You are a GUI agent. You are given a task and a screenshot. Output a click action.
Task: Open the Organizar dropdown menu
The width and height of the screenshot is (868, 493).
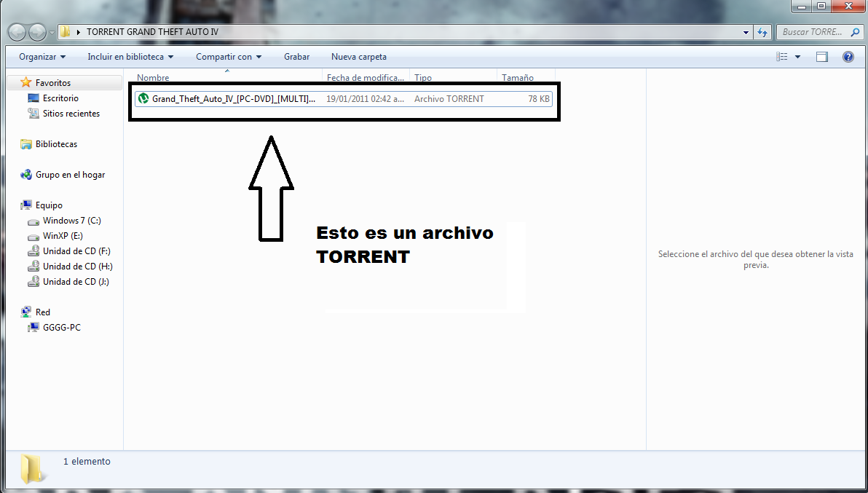coord(41,56)
